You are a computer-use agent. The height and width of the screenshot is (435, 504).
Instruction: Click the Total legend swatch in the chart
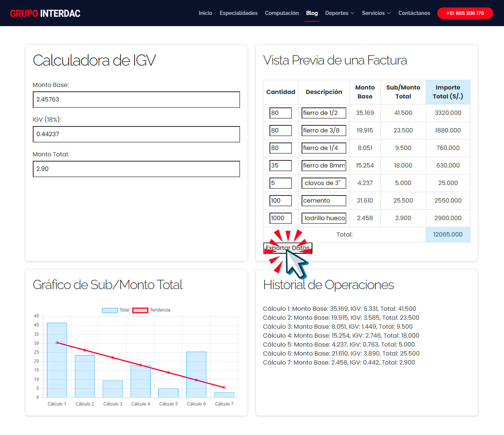point(109,310)
